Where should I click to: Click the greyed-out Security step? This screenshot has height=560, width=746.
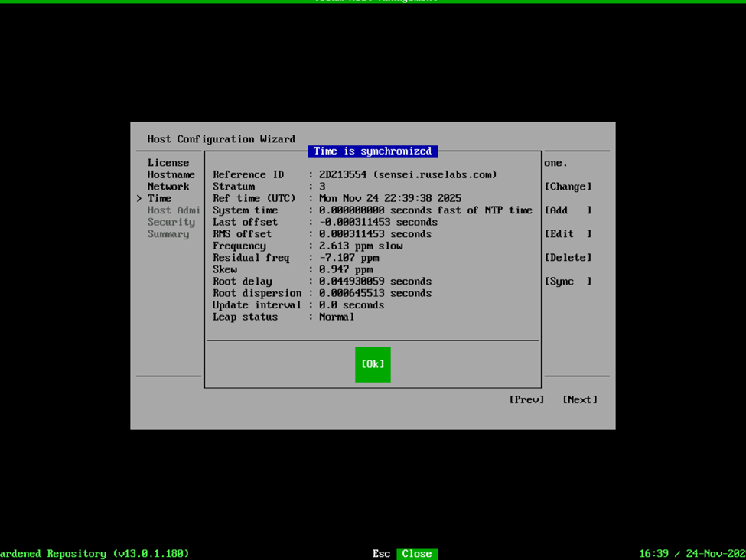tap(171, 222)
